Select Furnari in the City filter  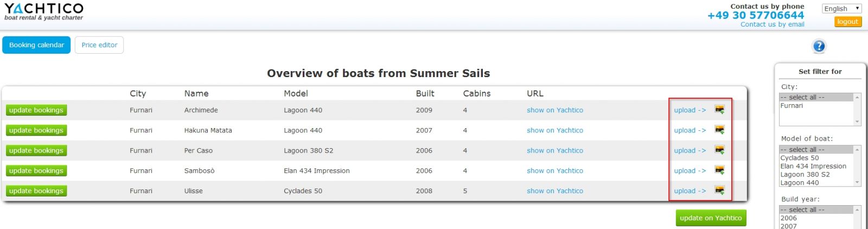(792, 106)
